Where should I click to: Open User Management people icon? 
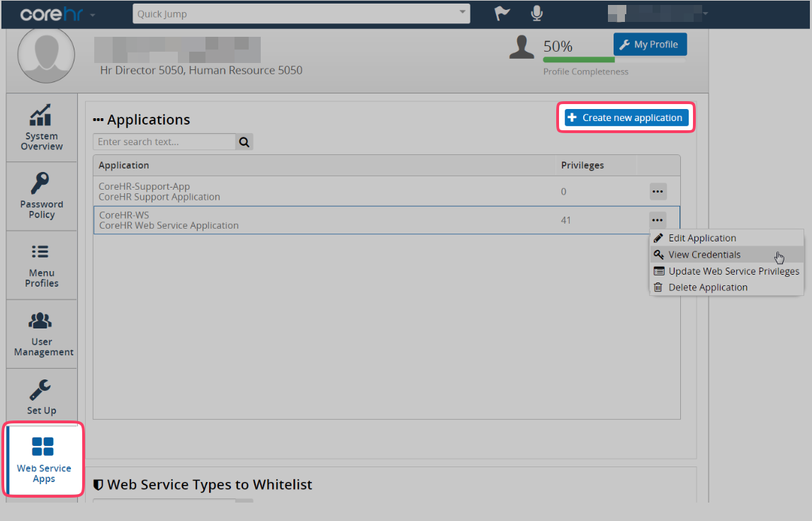coord(41,321)
